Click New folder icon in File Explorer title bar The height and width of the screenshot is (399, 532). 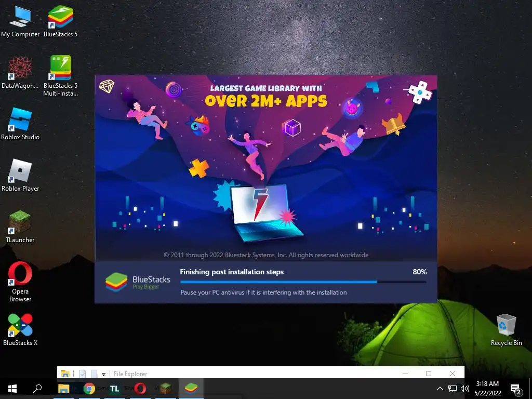(x=94, y=374)
